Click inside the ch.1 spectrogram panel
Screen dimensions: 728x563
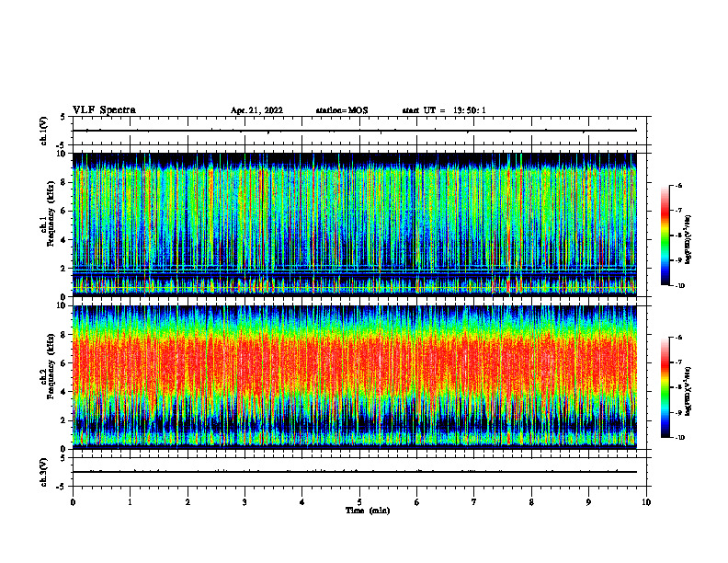point(354,224)
